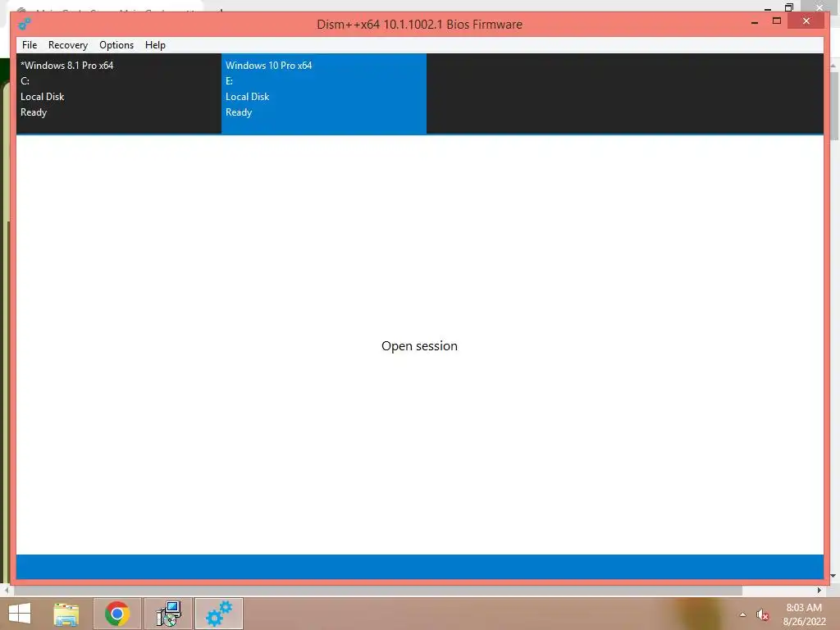This screenshot has width=840, height=630.
Task: Open the Windows Start menu
Action: coord(20,614)
